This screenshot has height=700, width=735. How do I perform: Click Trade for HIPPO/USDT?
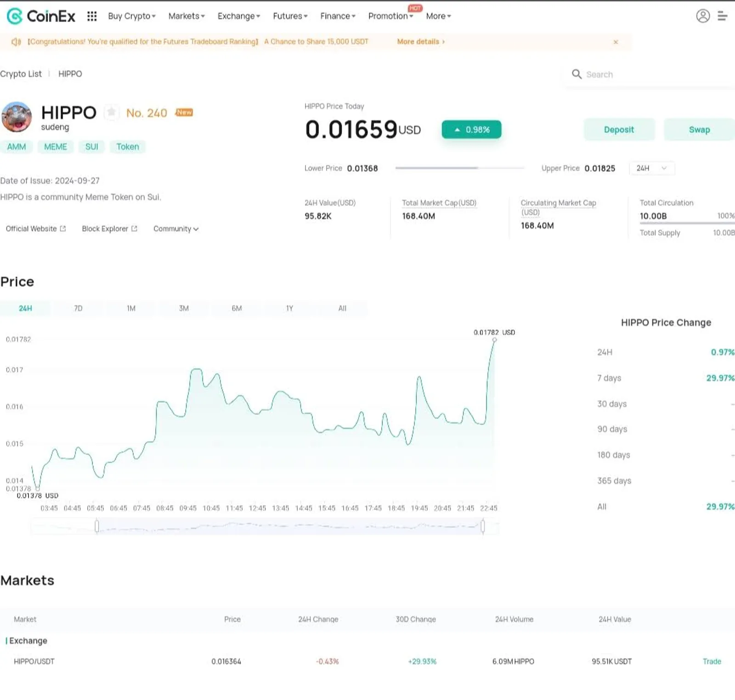click(x=712, y=661)
